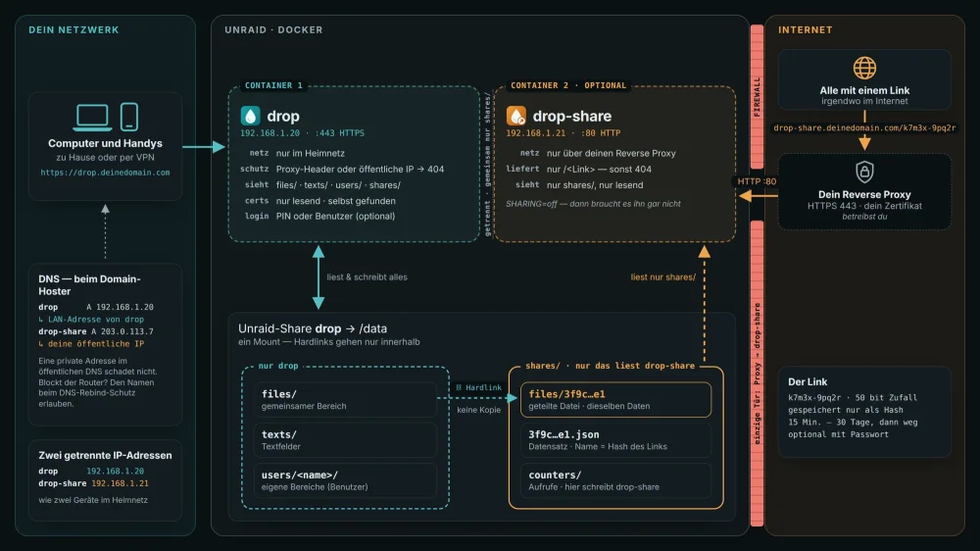Click the 'Alle mit einem Link' title
The width and height of the screenshot is (980, 551).
click(864, 90)
